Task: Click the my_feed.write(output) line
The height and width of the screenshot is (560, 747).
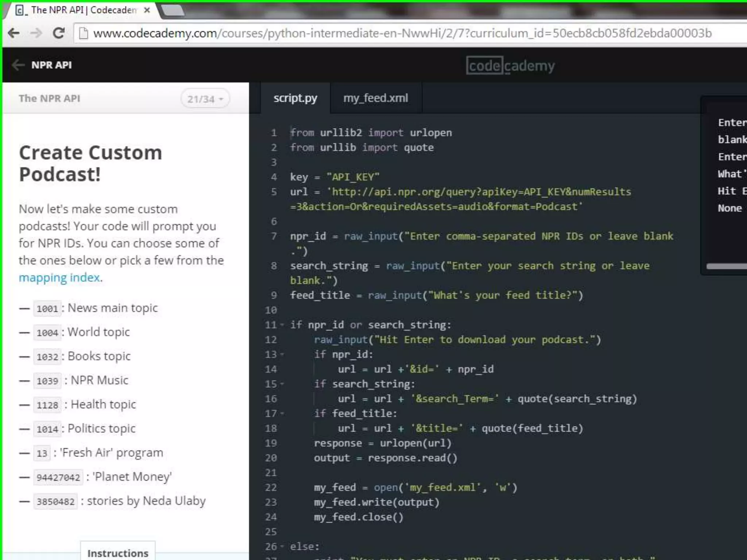Action: 377,502
